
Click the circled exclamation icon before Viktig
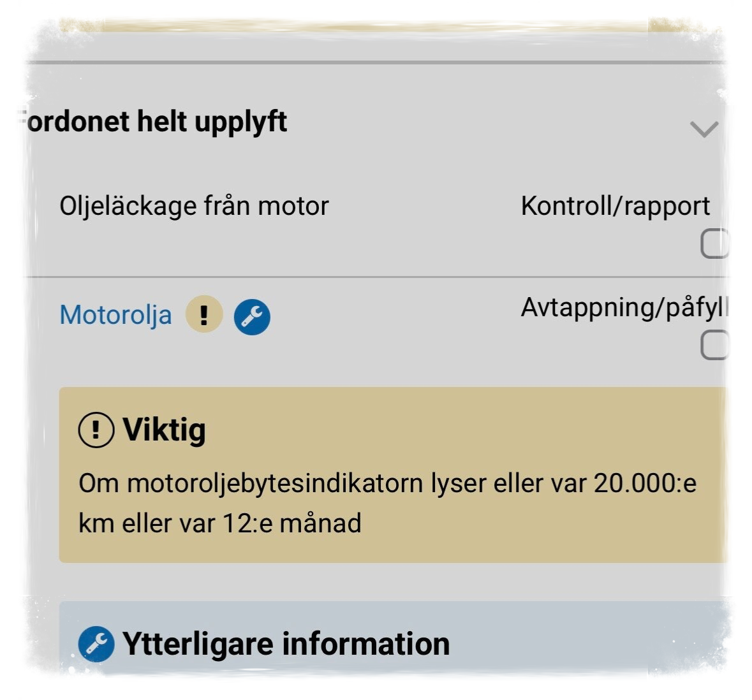click(96, 430)
